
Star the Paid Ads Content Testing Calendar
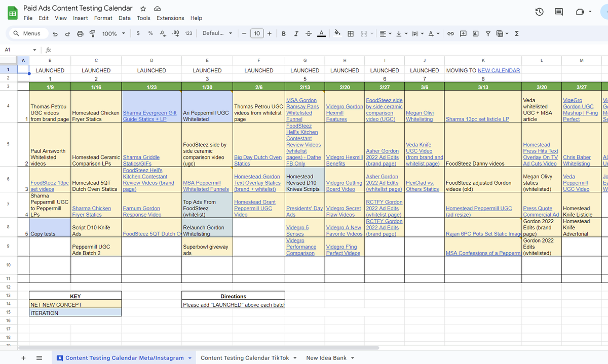click(x=143, y=9)
